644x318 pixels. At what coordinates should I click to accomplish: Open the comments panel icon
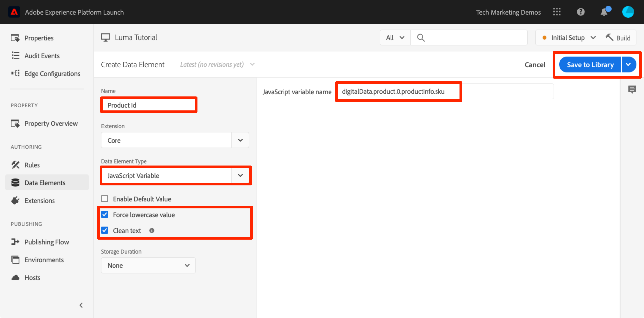coord(632,89)
